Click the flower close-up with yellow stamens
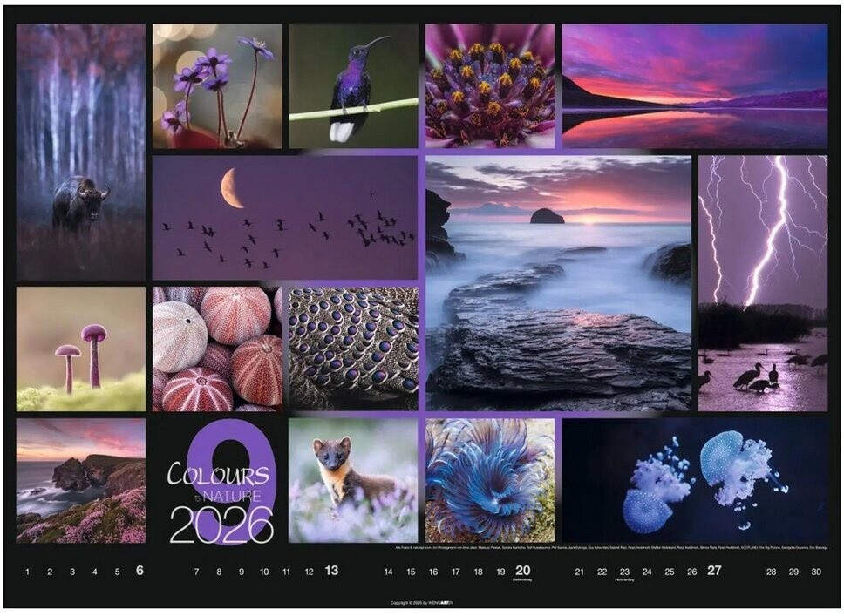The height and width of the screenshot is (616, 844). coord(490,85)
